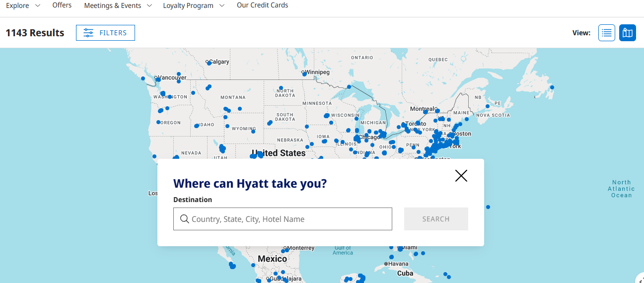Expand Meetings & Events menu

click(119, 5)
